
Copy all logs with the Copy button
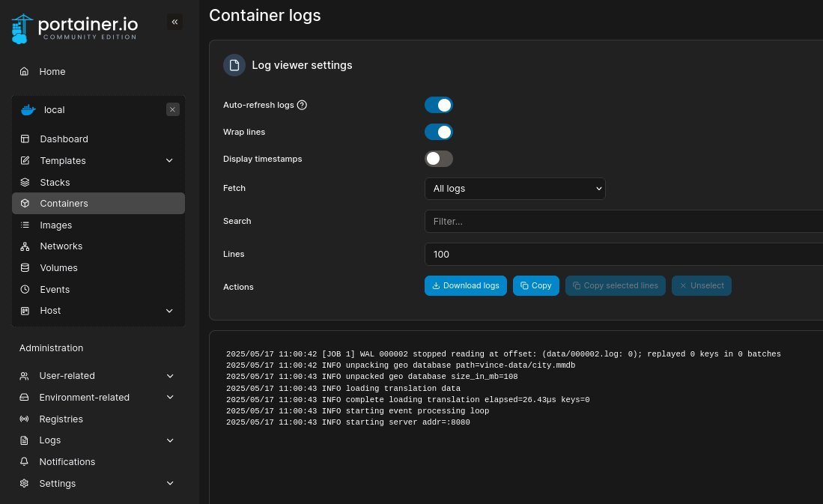pyautogui.click(x=536, y=285)
